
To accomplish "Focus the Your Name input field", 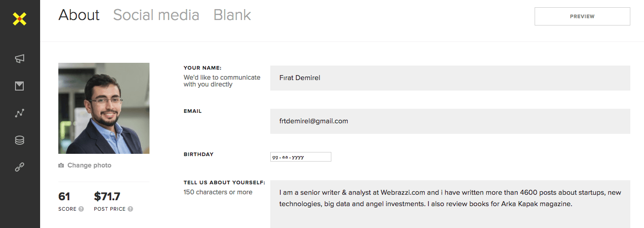I will 450,78.
